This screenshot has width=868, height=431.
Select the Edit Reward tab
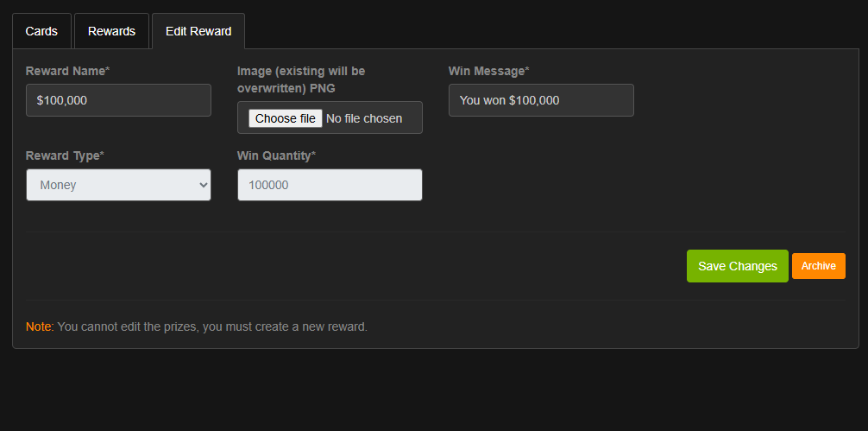tap(198, 31)
